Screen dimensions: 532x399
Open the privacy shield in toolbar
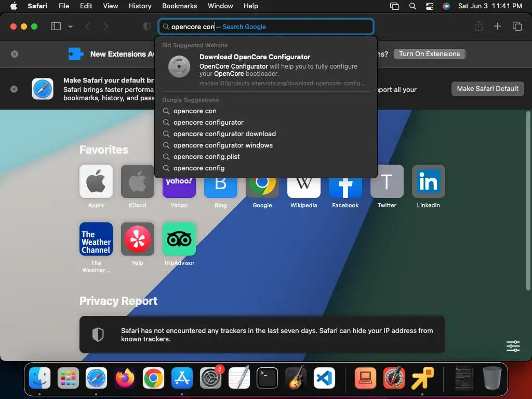coord(147,26)
